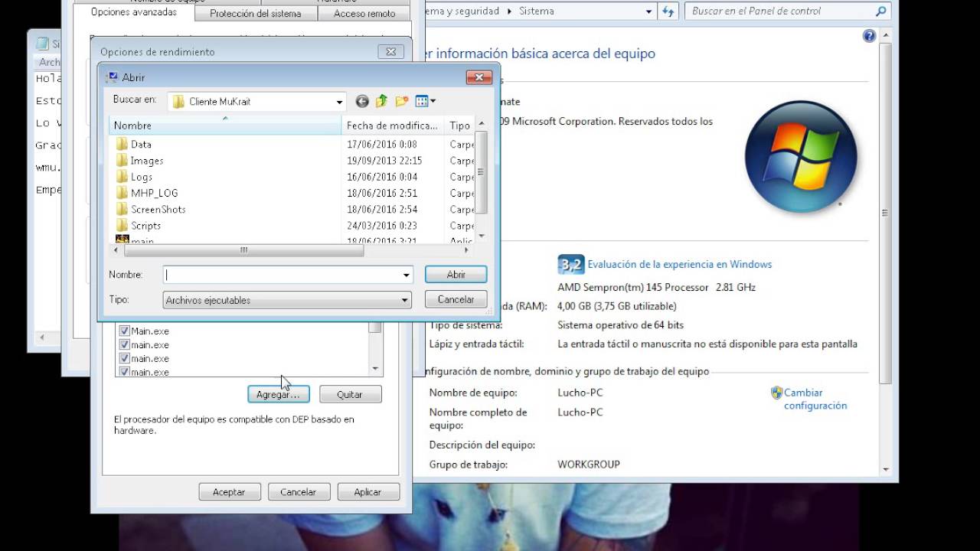
Task: Click the 3,2 Windows experience score badge
Action: (570, 265)
